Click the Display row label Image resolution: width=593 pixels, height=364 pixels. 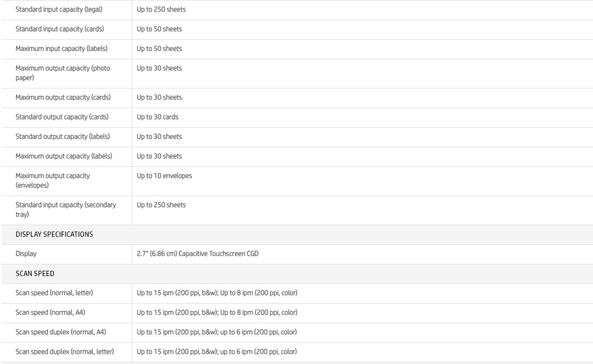26,254
